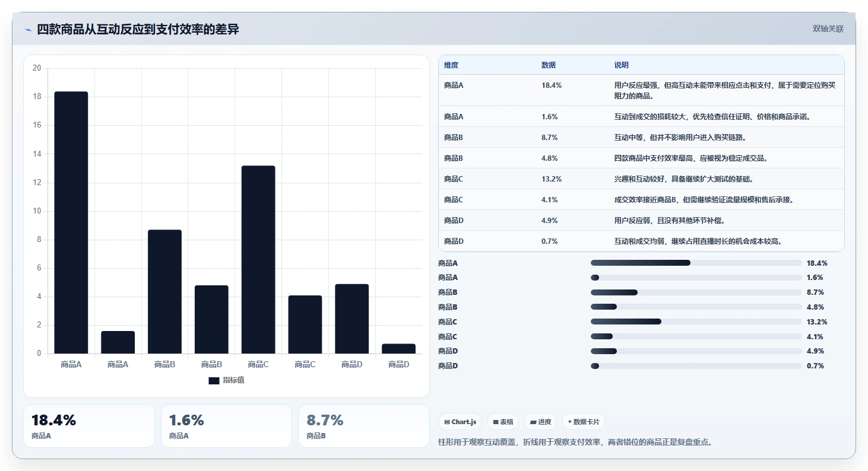Click the 0.7% progress bar for 商品D
The image size is (868, 471).
[x=696, y=366]
